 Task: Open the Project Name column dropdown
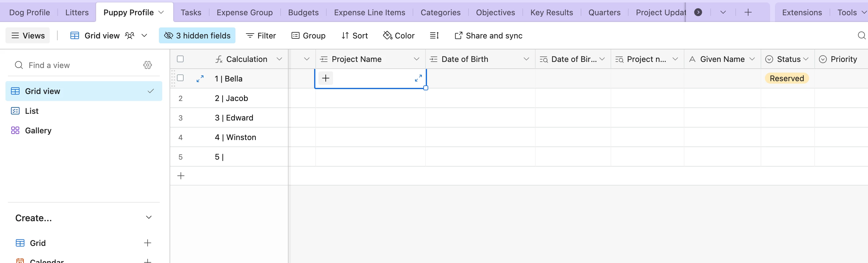click(x=417, y=59)
